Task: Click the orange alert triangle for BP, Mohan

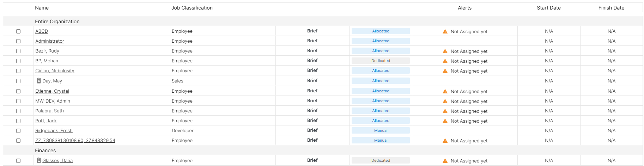Action: (x=445, y=61)
